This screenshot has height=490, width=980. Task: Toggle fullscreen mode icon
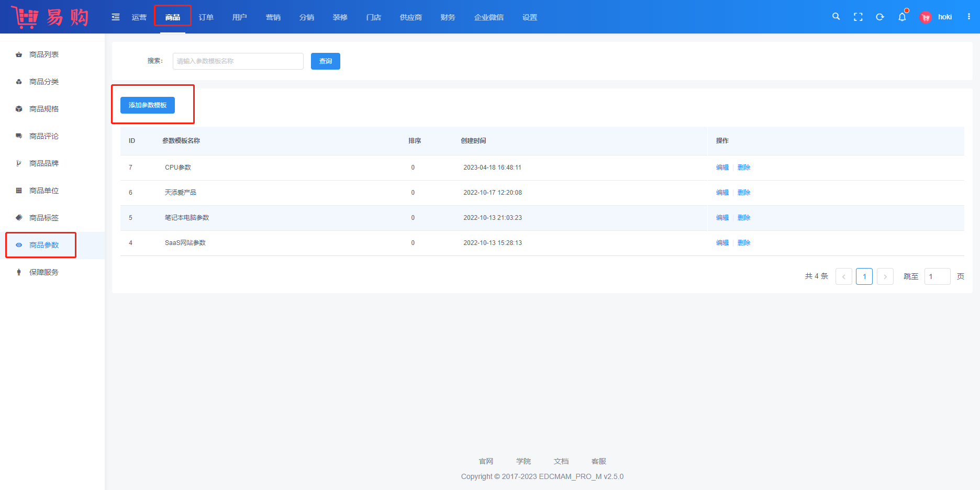pyautogui.click(x=858, y=17)
